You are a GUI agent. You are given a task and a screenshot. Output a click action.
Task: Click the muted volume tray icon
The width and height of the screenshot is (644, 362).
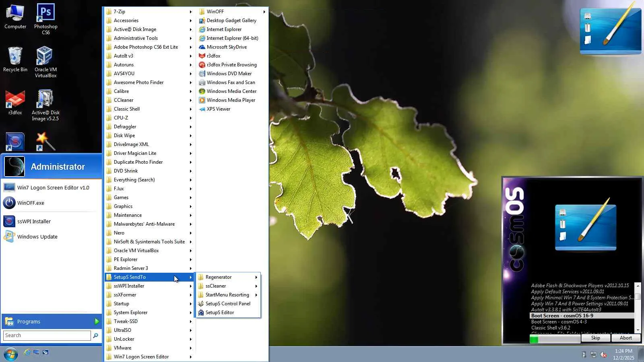(603, 354)
